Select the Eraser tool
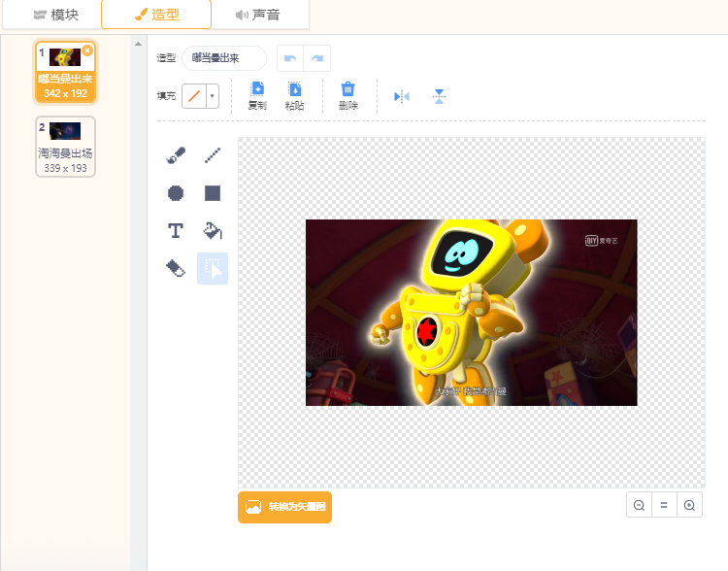The height and width of the screenshot is (571, 728). click(x=176, y=269)
